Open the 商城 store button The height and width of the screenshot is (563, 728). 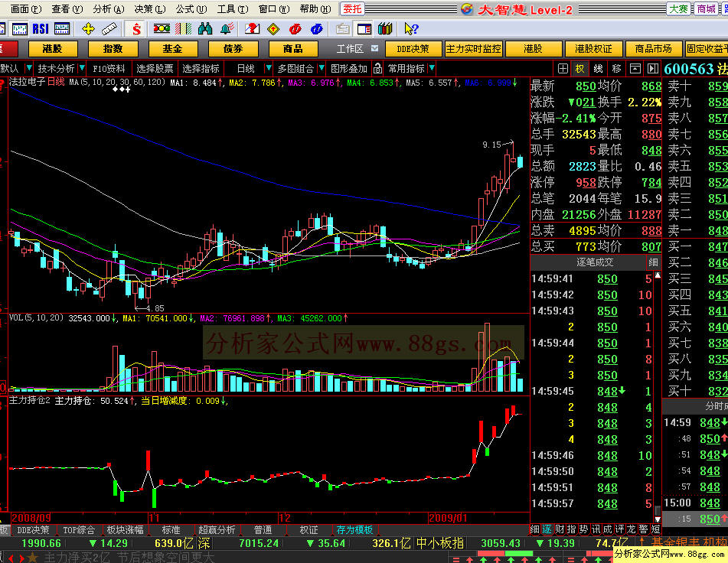[706, 9]
